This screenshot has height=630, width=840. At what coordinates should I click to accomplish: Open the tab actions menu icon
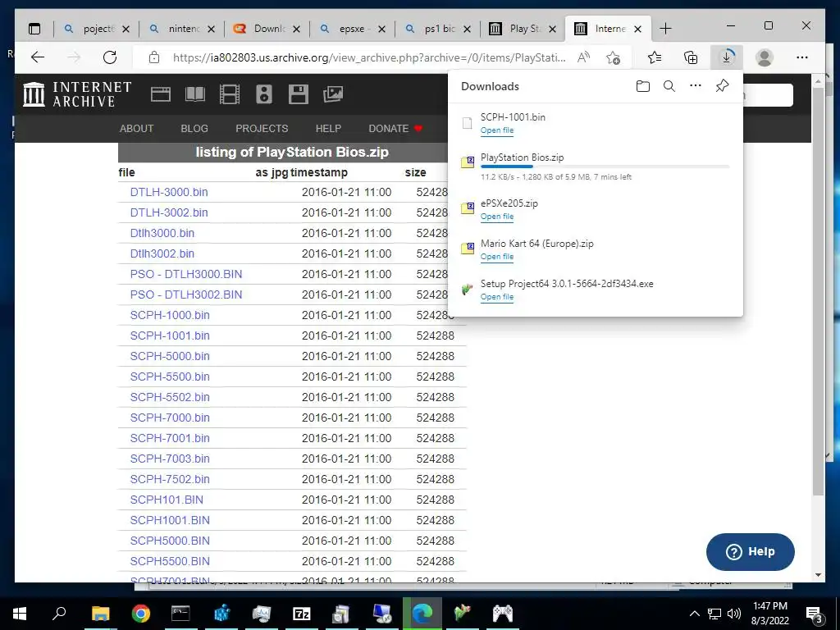[34, 29]
